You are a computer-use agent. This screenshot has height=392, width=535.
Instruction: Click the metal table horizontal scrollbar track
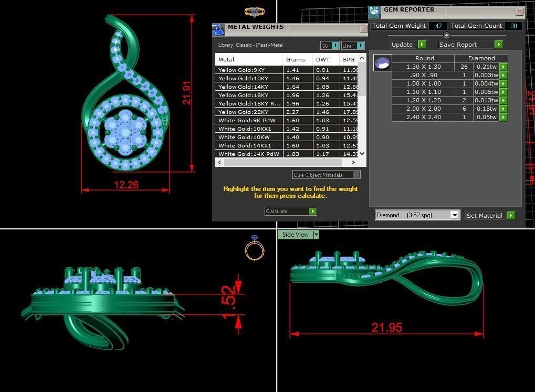point(283,162)
